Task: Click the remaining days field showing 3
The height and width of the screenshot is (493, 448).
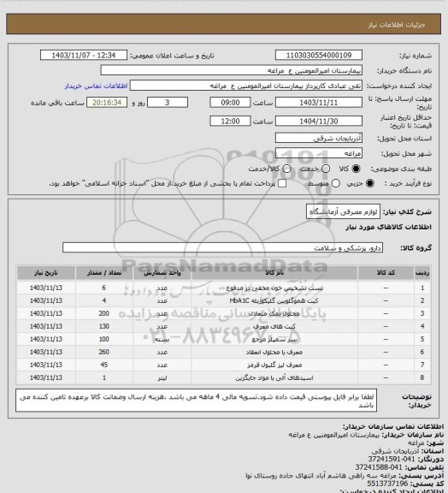Action: (x=168, y=103)
